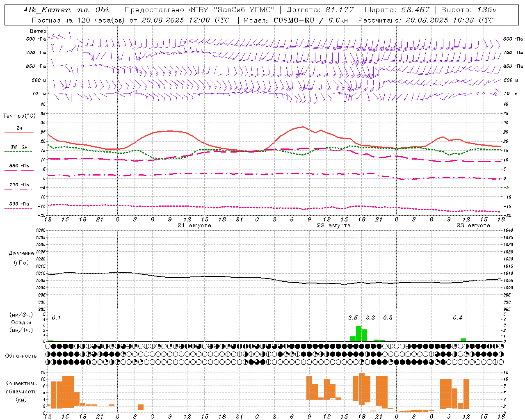Screen dimensions: 525x420
Task: Click the 'Конвективн.' convective cloud label
Action: 21,383
